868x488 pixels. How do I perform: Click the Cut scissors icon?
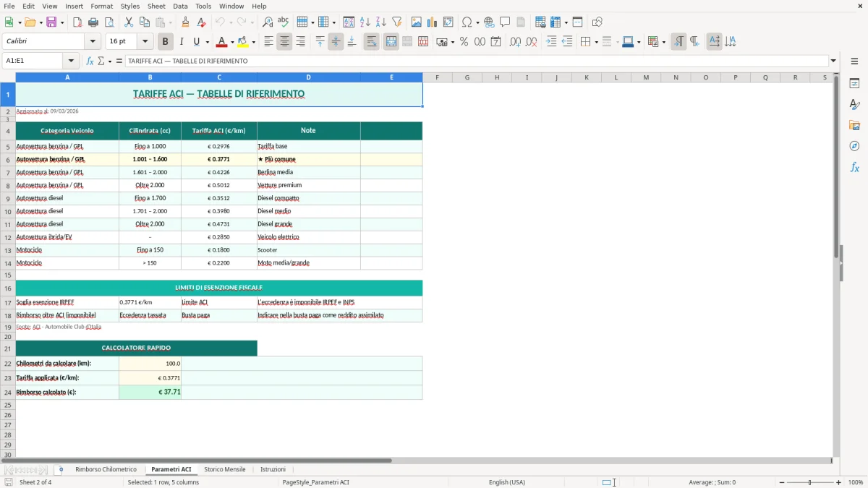[129, 22]
